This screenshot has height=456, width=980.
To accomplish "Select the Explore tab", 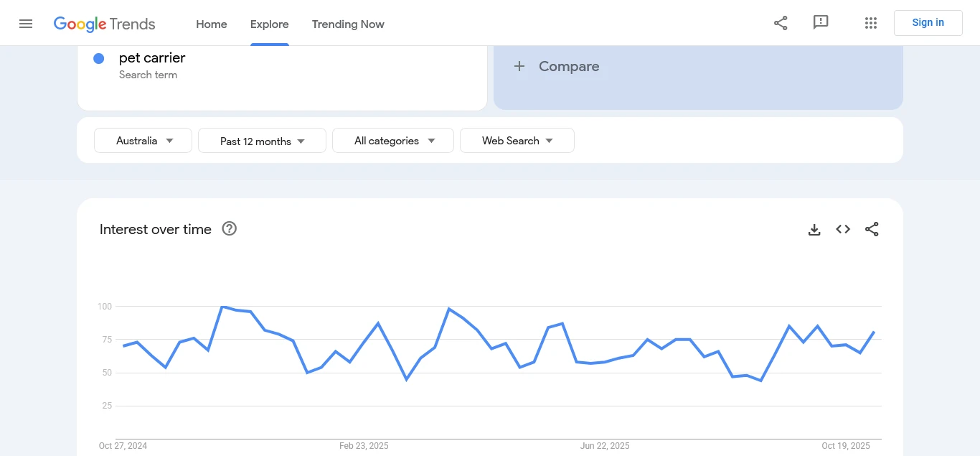I will (x=270, y=24).
